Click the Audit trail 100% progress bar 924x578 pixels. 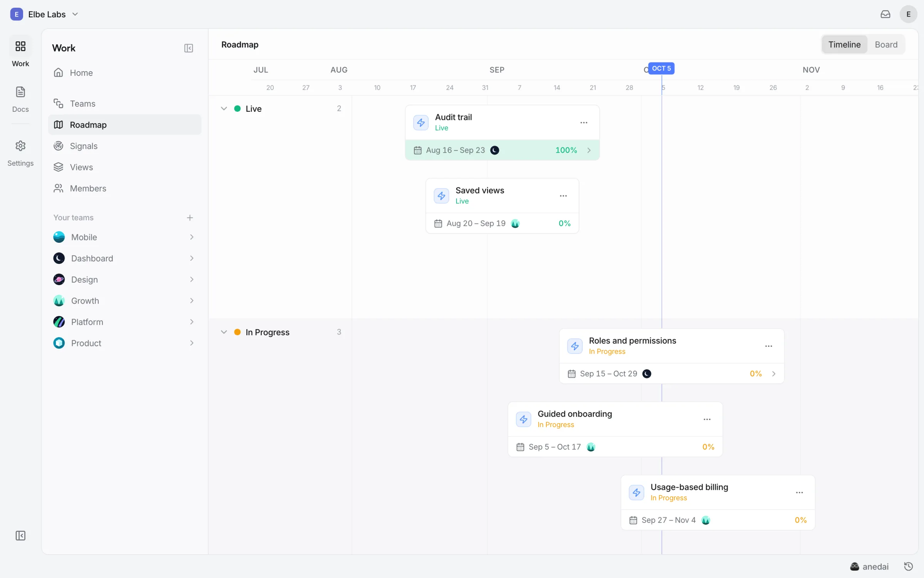click(x=502, y=150)
